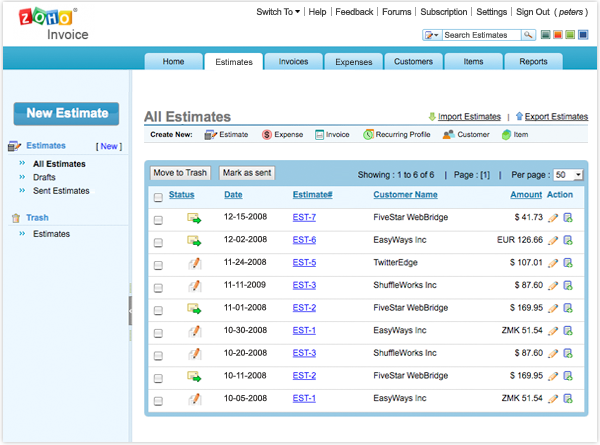Image resolution: width=600 pixels, height=445 pixels.
Task: Click the Estimates sidebar section icon
Action: tap(14, 146)
